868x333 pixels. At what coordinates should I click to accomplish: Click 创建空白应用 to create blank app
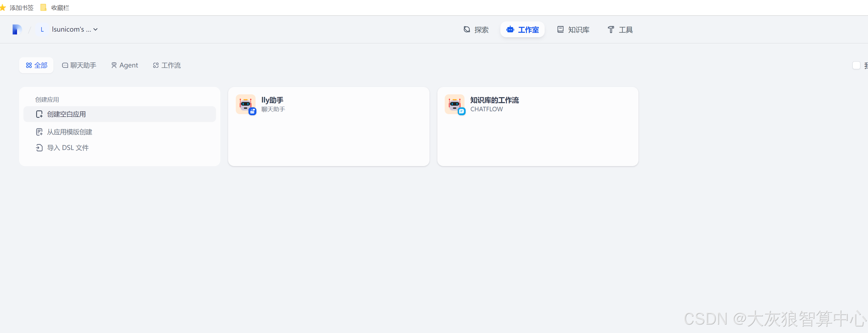coord(66,114)
